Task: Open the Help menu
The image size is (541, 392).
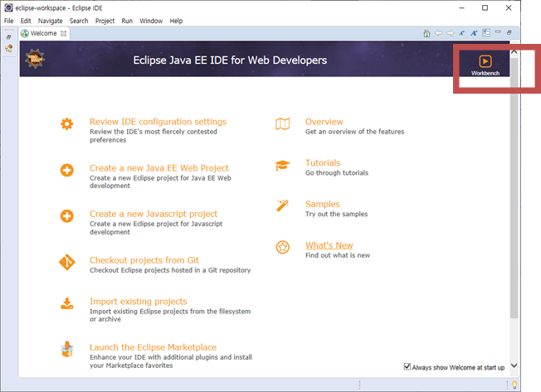Action: tap(176, 21)
